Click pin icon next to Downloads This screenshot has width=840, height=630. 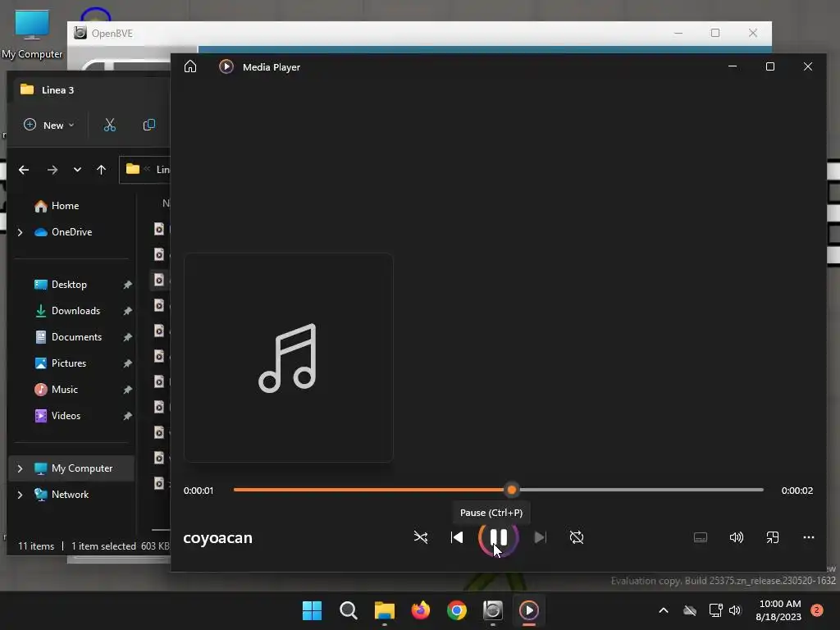click(x=127, y=311)
